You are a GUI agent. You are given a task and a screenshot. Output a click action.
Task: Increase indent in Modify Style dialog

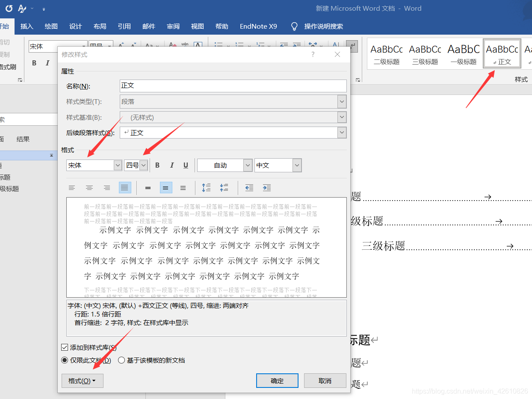(266, 187)
